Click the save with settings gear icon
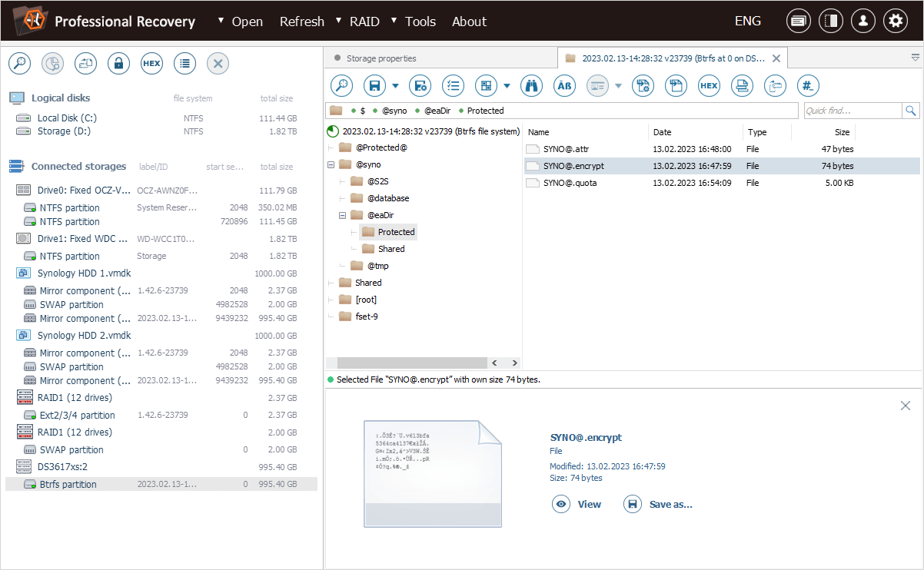Screen dimensions: 924x570 [x=420, y=86]
